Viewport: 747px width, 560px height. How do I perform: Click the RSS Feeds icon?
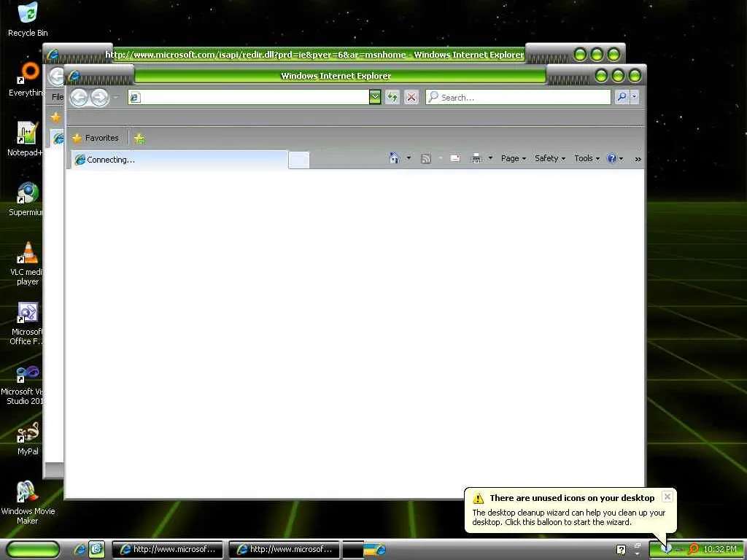coord(425,158)
